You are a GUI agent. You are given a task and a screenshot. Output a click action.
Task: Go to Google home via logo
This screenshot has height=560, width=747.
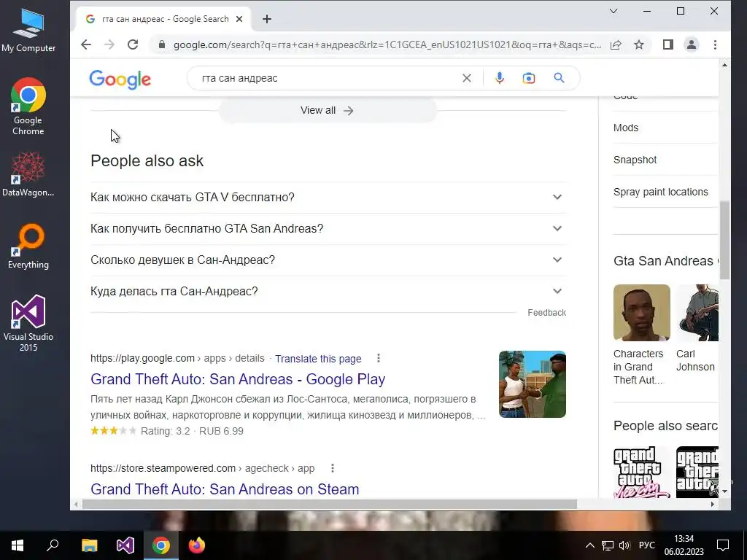coord(120,79)
